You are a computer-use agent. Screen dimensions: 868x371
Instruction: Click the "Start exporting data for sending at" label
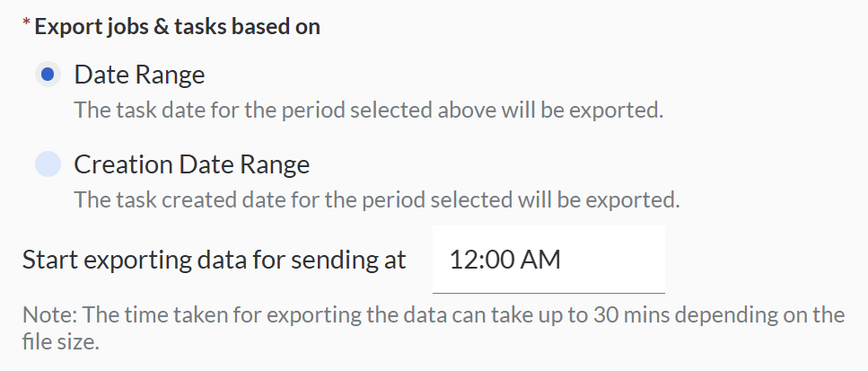point(214,261)
